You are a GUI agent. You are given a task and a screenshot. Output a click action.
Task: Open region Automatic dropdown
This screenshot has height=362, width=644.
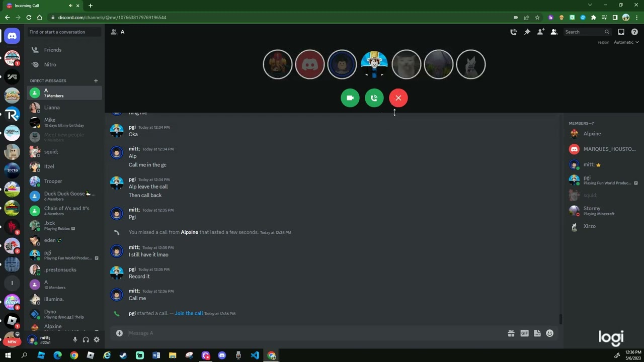tap(626, 42)
